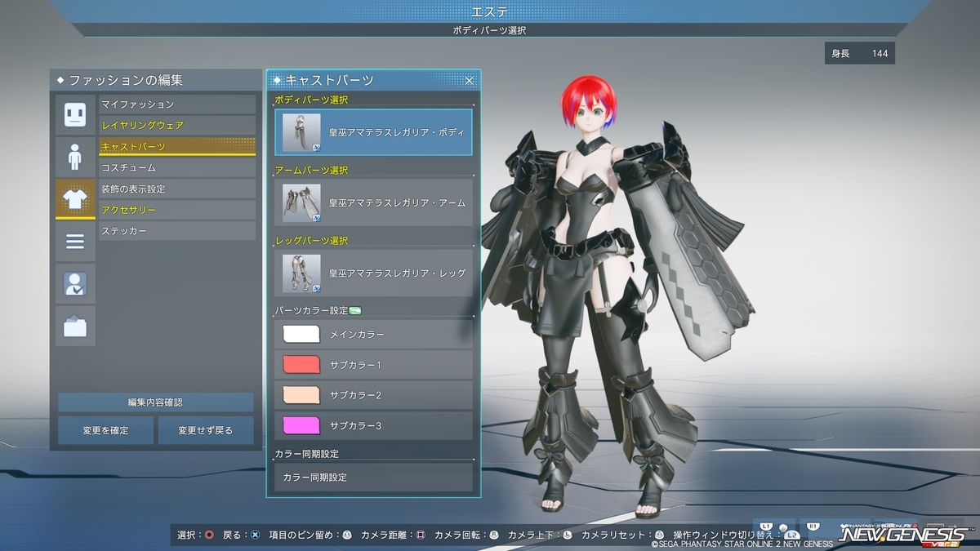Select ステッカー menu entry
Screen dimensions: 980x551
[x=177, y=231]
